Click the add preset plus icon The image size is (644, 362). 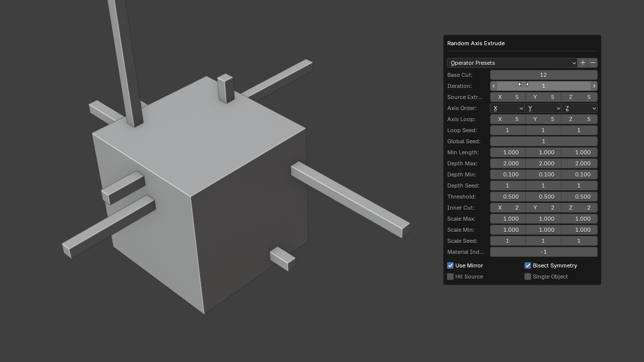[x=583, y=63]
